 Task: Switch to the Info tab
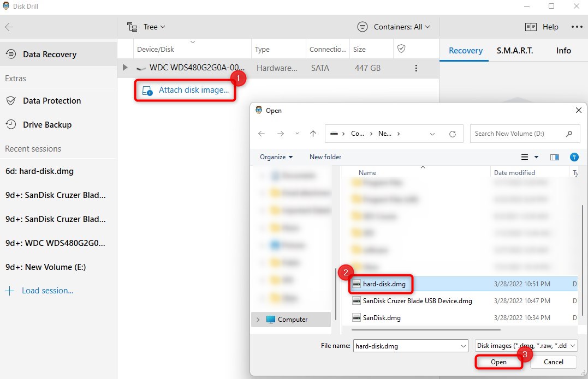click(563, 51)
